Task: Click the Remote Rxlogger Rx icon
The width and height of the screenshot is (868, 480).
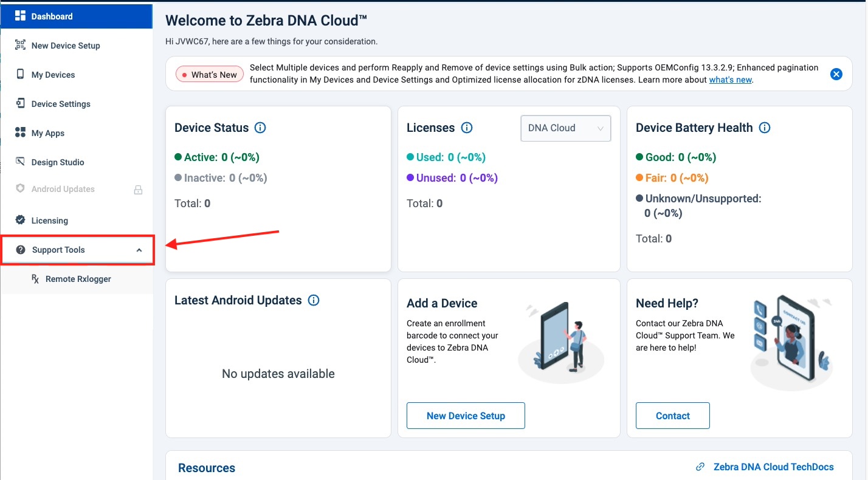Action: coord(35,279)
